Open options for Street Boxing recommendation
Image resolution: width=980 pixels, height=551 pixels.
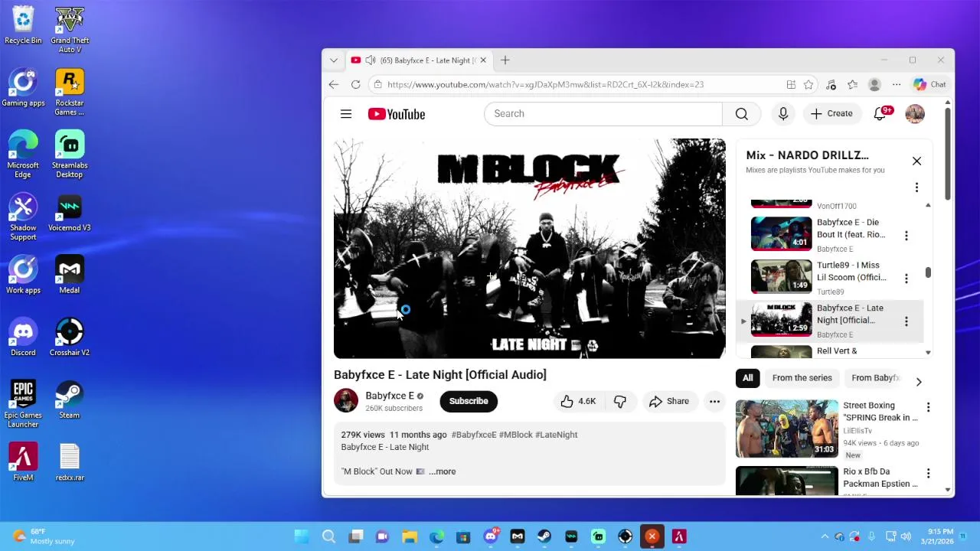coord(928,407)
